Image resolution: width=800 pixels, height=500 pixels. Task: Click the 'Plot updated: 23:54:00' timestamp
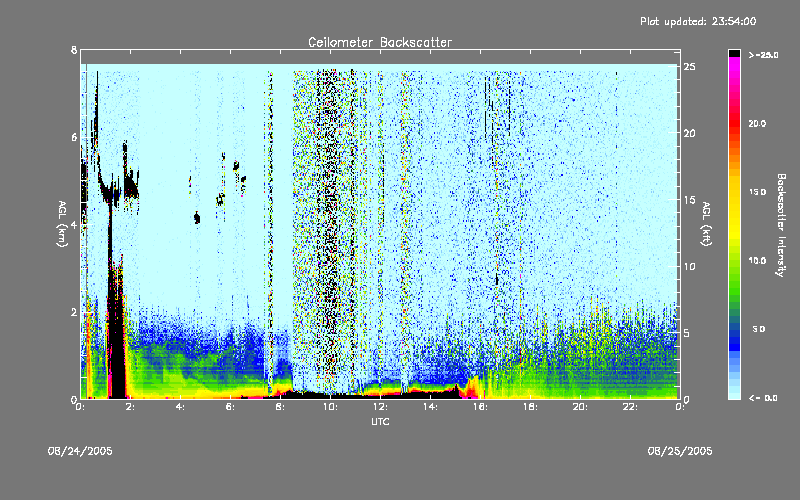pos(698,21)
